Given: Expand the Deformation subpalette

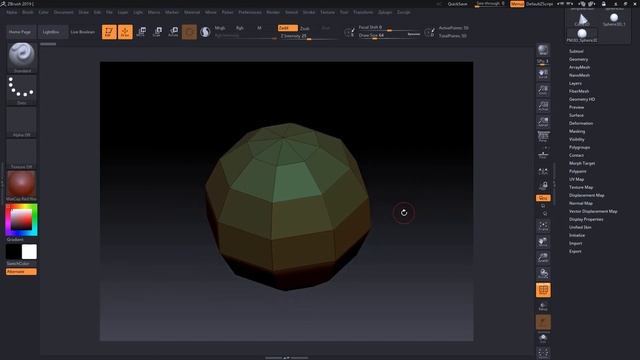Looking at the screenshot, I should click(581, 123).
